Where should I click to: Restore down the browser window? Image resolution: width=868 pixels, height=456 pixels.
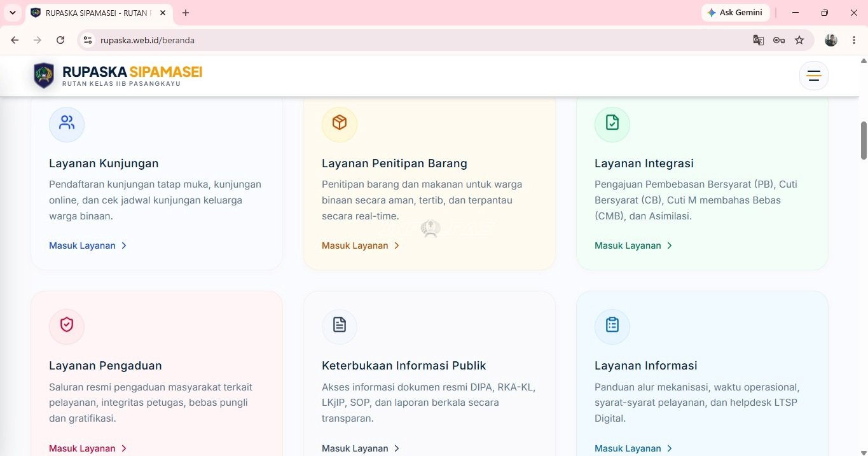[x=825, y=13]
